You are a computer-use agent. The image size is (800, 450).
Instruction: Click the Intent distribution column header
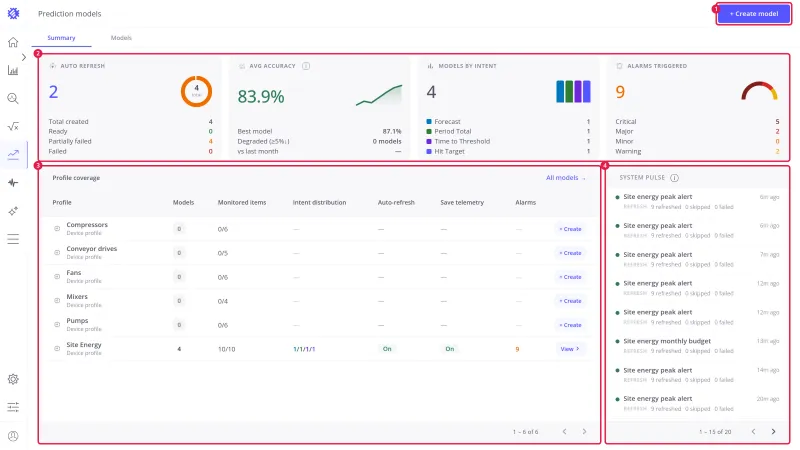[319, 203]
